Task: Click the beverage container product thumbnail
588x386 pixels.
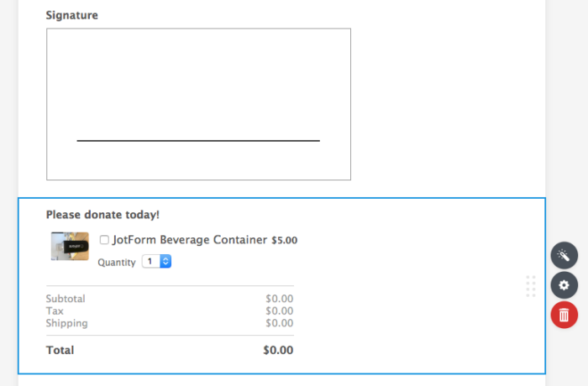Action: [x=70, y=246]
